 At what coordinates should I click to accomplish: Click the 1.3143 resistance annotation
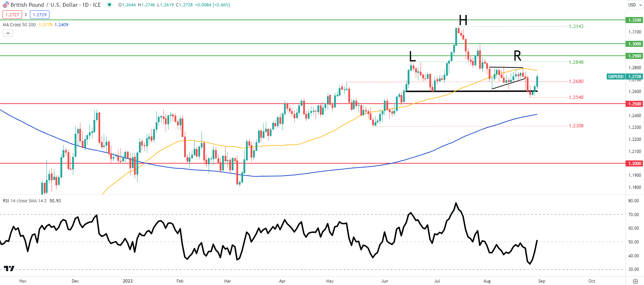(576, 26)
